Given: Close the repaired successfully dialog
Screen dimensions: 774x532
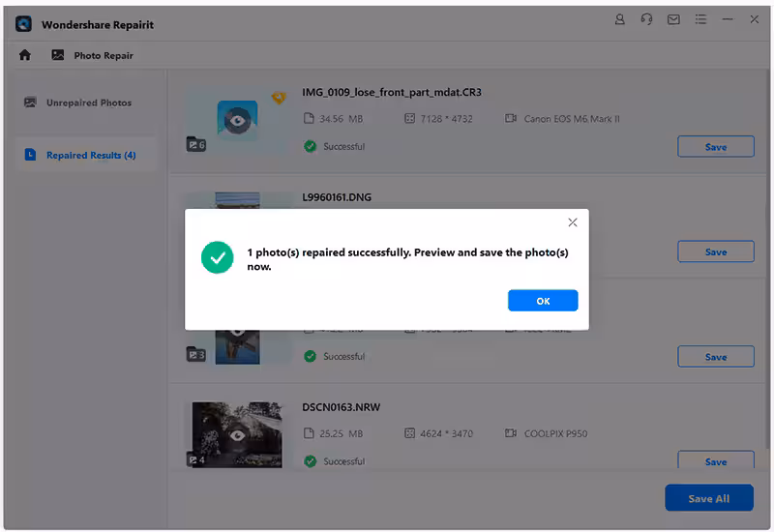Looking at the screenshot, I should click(572, 222).
